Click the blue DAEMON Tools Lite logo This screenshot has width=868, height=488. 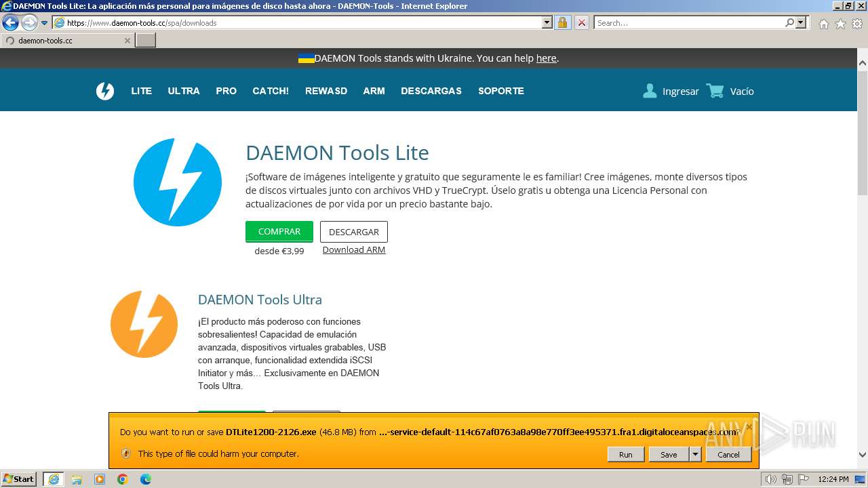[x=178, y=182]
